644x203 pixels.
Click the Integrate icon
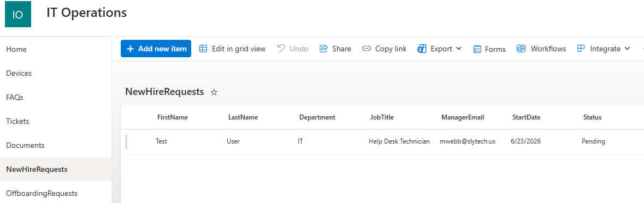tap(581, 49)
